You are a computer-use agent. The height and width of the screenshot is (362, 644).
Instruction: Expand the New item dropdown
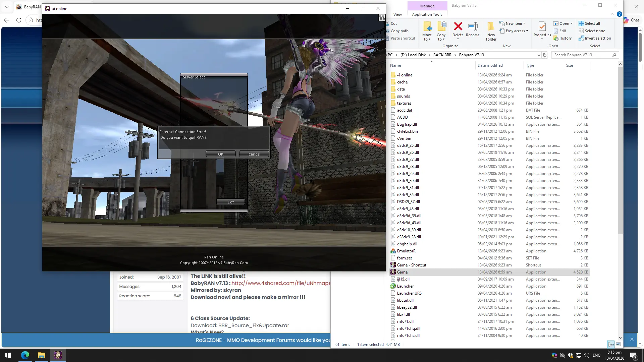coord(512,23)
